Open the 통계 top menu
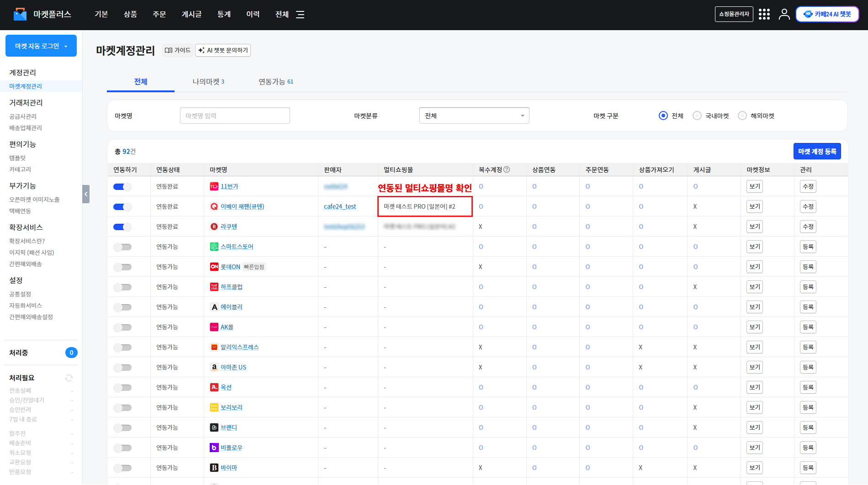 (x=224, y=14)
